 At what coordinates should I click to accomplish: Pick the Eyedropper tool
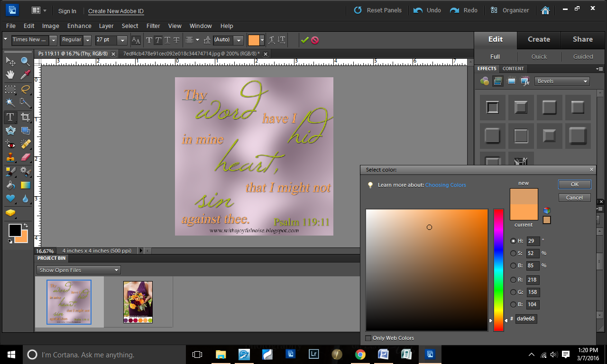[x=25, y=75]
